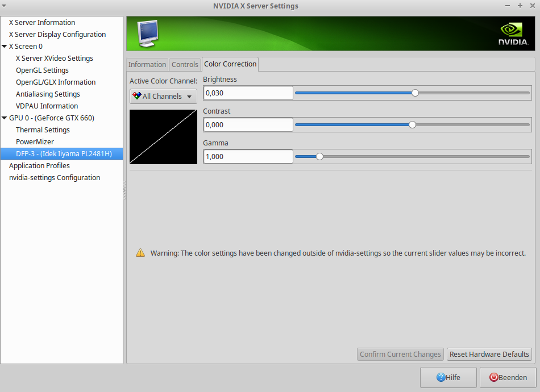Click the Contrast slider handle
The width and height of the screenshot is (540, 392).
[412, 124]
